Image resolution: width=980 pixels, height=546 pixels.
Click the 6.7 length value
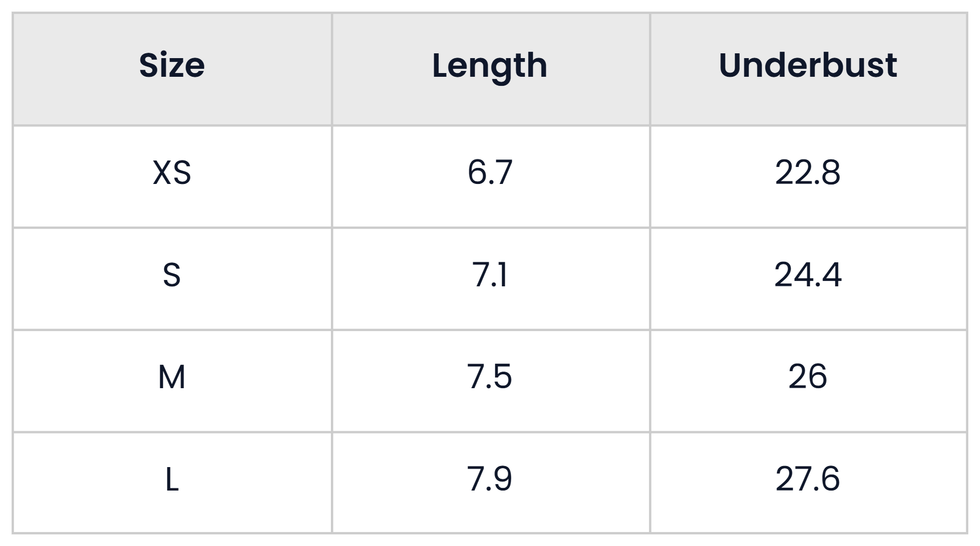point(490,173)
